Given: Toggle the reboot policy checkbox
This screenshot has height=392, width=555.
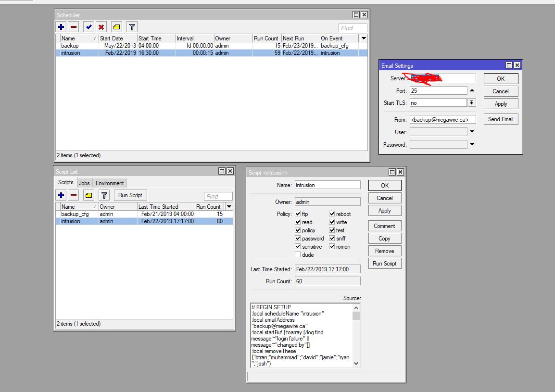Looking at the screenshot, I should 332,214.
